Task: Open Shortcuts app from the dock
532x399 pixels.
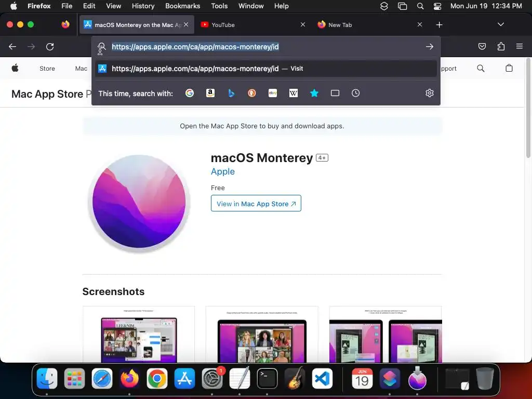Action: (x=390, y=378)
